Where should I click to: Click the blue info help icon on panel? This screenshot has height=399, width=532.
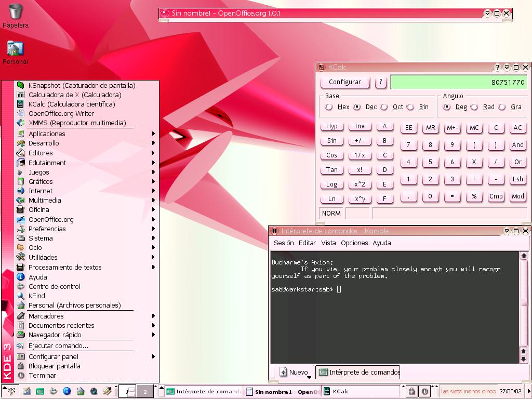pyautogui.click(x=67, y=392)
